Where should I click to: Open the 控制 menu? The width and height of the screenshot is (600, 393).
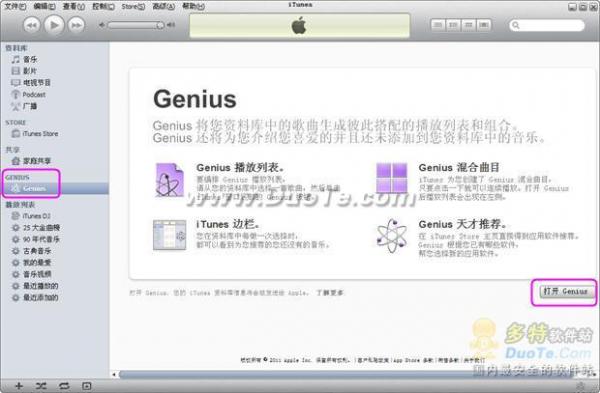103,6
